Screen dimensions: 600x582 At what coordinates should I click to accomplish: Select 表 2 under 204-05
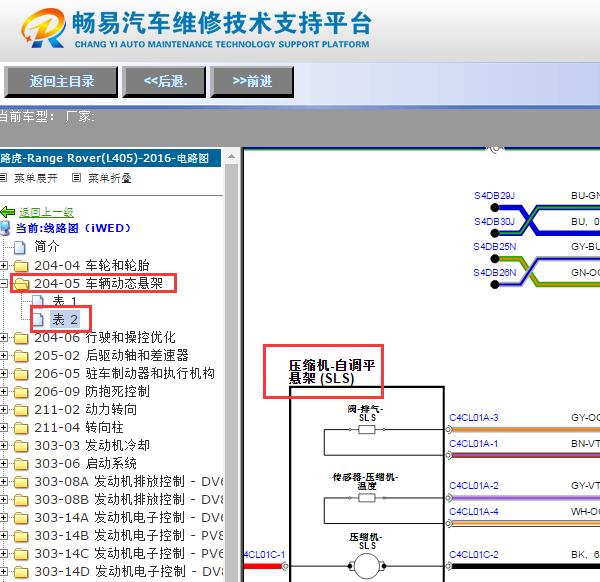[x=65, y=319]
